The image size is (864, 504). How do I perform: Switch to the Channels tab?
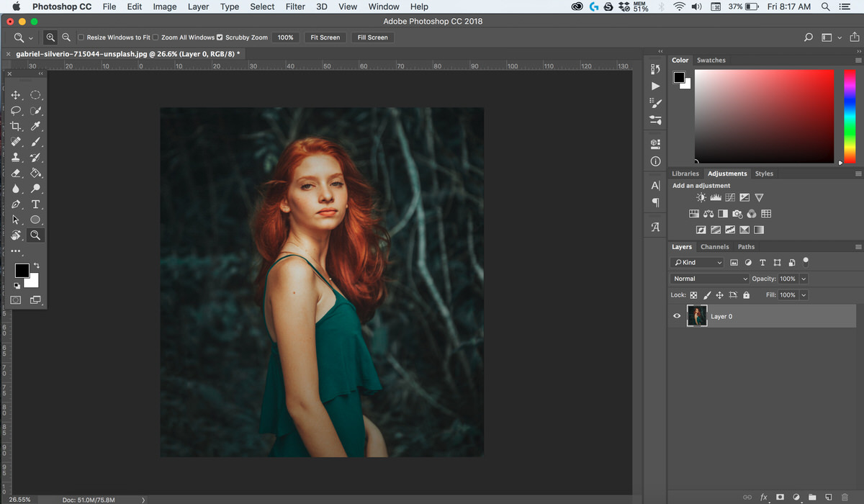tap(714, 246)
